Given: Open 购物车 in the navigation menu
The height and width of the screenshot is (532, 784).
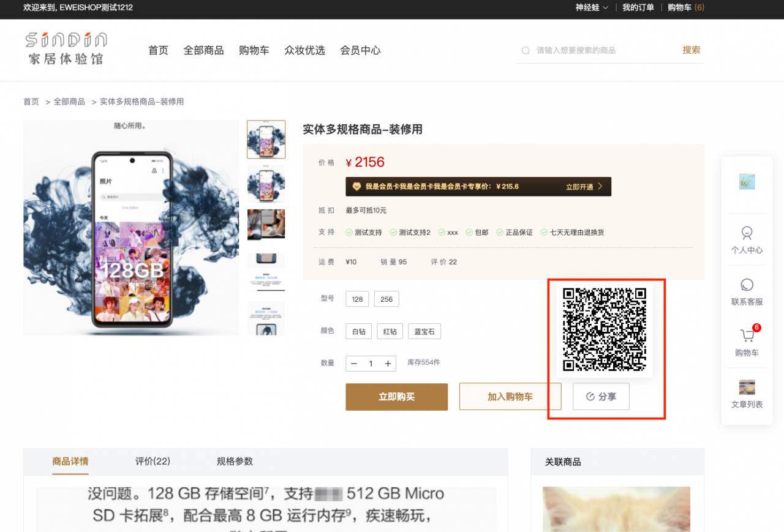Looking at the screenshot, I should coord(254,50).
